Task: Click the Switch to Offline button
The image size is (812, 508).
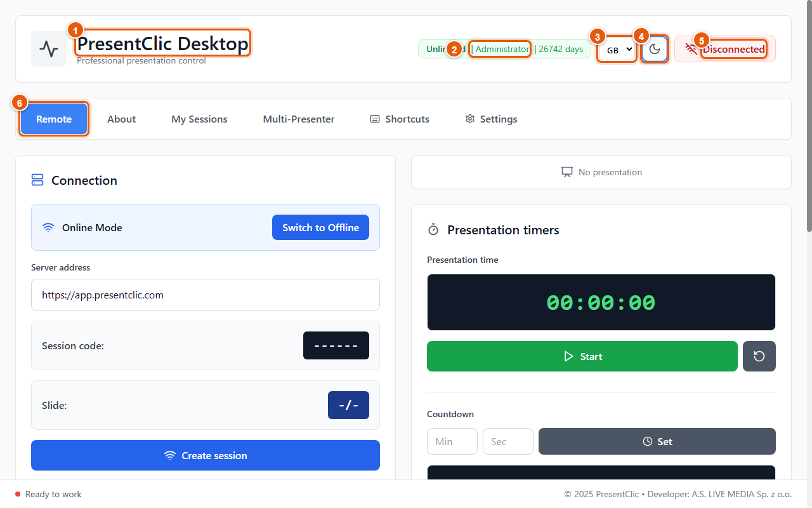Action: pos(320,227)
